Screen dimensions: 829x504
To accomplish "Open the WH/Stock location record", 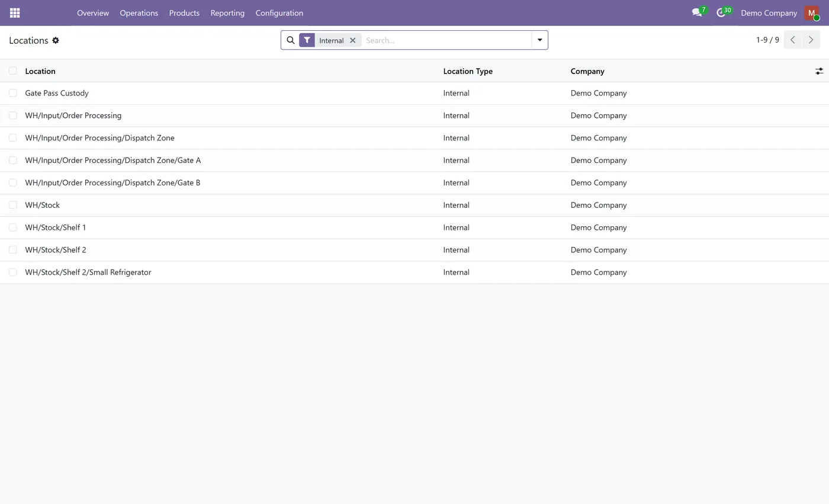I will [x=43, y=206].
